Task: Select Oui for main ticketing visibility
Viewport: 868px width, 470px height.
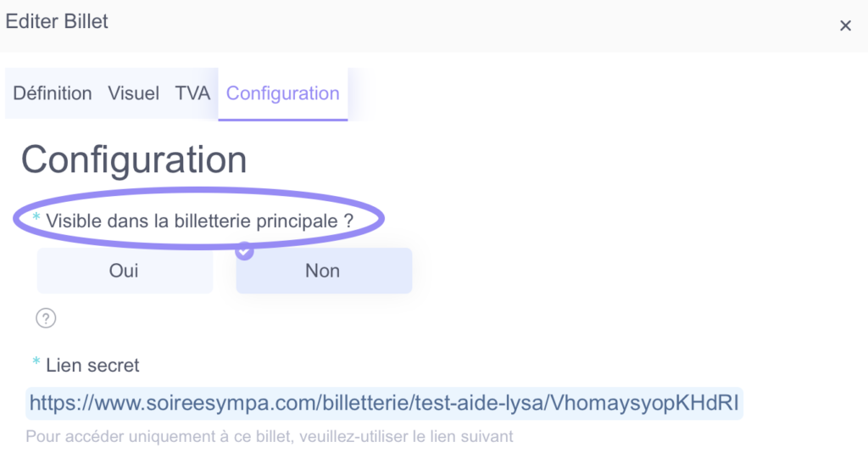Action: click(125, 271)
